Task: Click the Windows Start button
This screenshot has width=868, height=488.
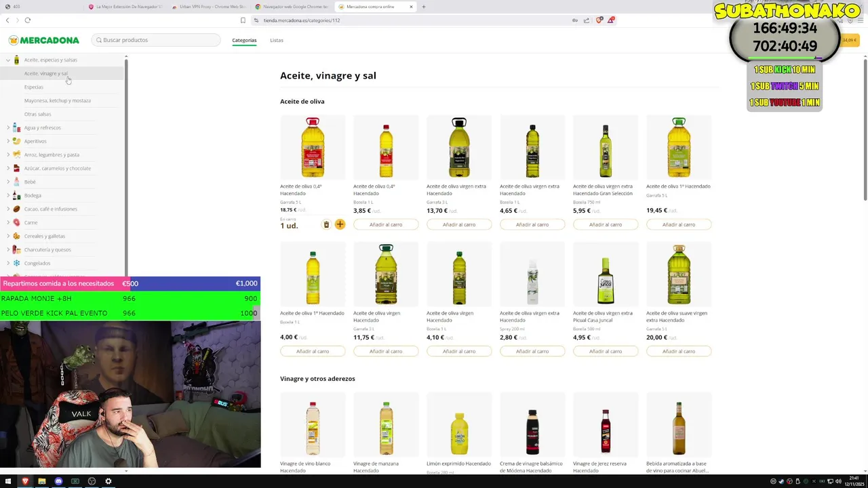Action: click(8, 481)
